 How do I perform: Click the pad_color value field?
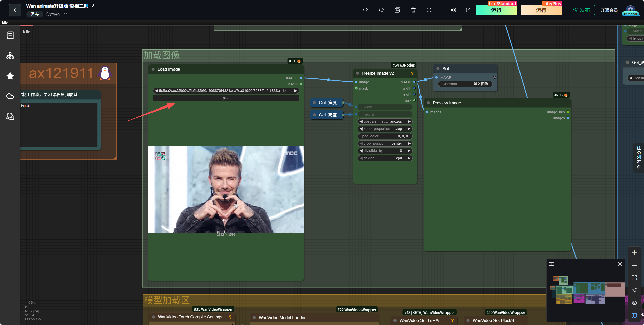click(385, 136)
